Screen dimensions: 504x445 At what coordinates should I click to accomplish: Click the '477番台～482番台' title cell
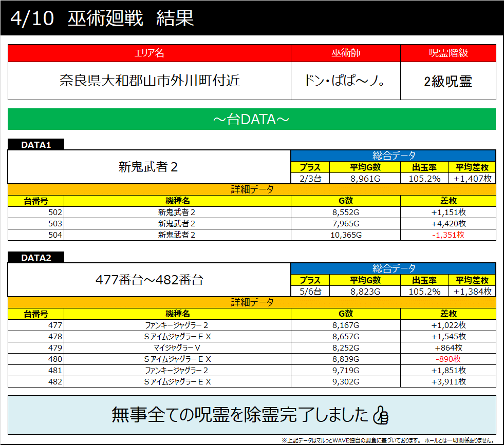pos(149,280)
